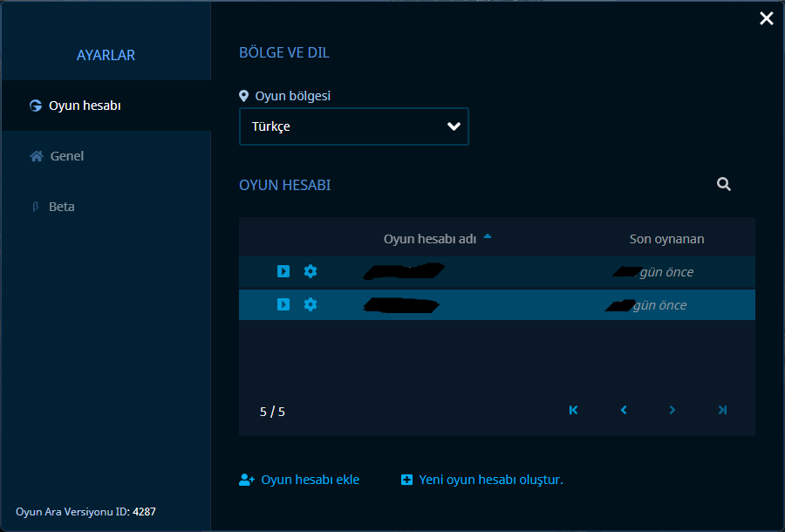
Task: Click Oyun Ara Versiyonu ID: 4287 text
Action: [85, 512]
